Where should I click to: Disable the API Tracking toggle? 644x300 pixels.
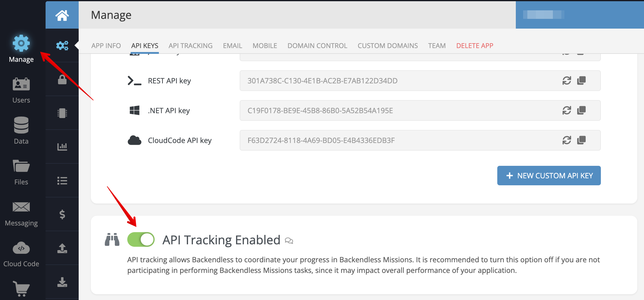tap(141, 239)
